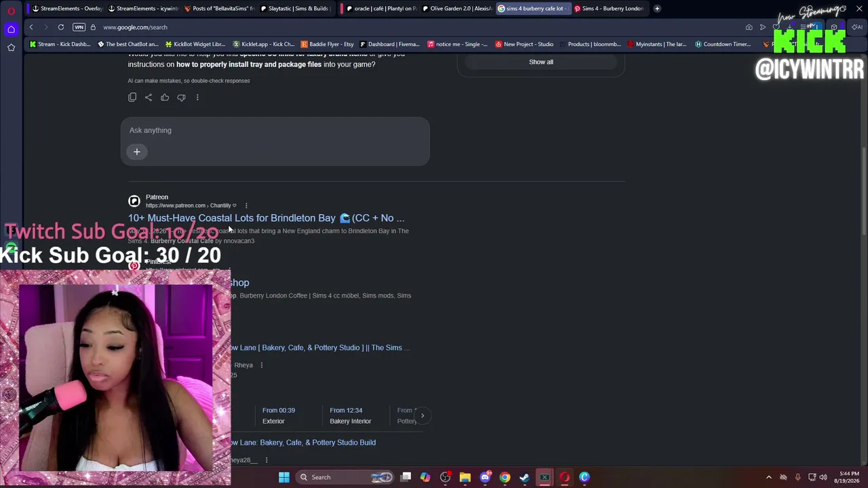
Task: Switch to the Slaytastic Sims & Builds tab
Action: coord(296,9)
